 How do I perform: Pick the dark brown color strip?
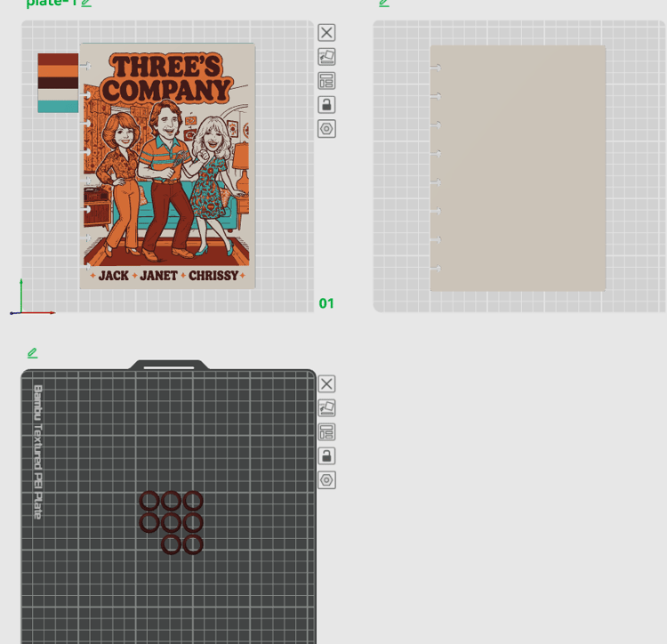59,83
